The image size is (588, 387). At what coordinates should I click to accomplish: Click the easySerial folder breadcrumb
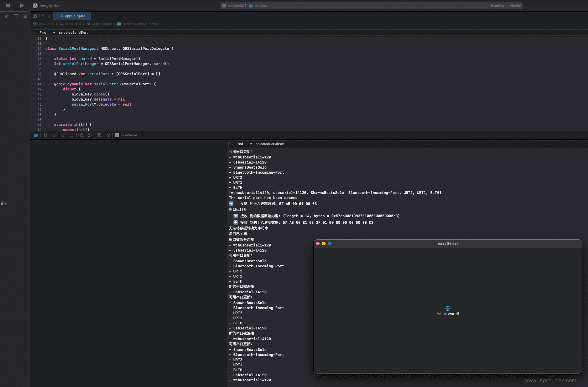click(70, 24)
